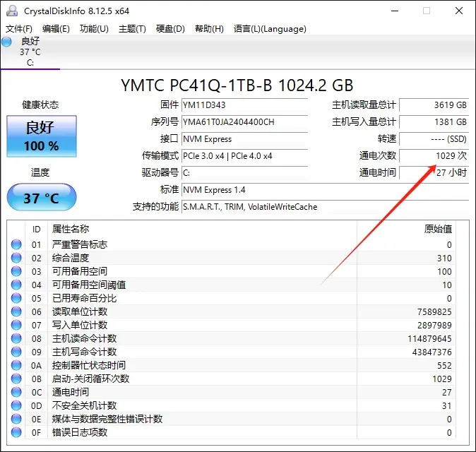Viewport: 476px width, 452px height.
Task: Click the standard field NVM Express 1.4
Action: (326, 190)
